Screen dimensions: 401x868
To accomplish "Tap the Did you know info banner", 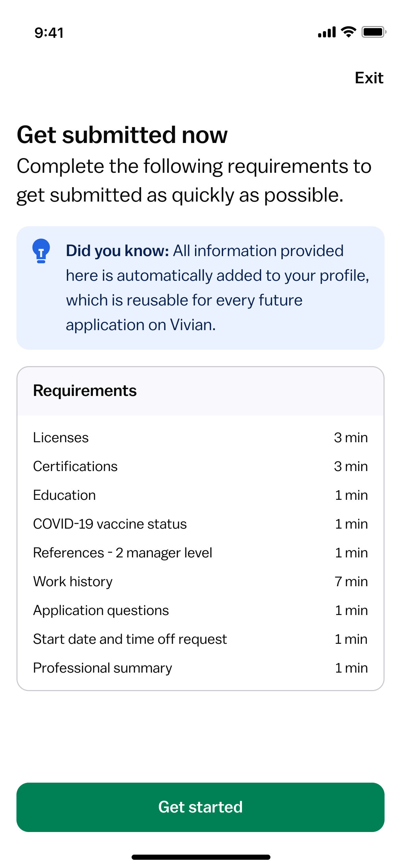I will click(200, 288).
